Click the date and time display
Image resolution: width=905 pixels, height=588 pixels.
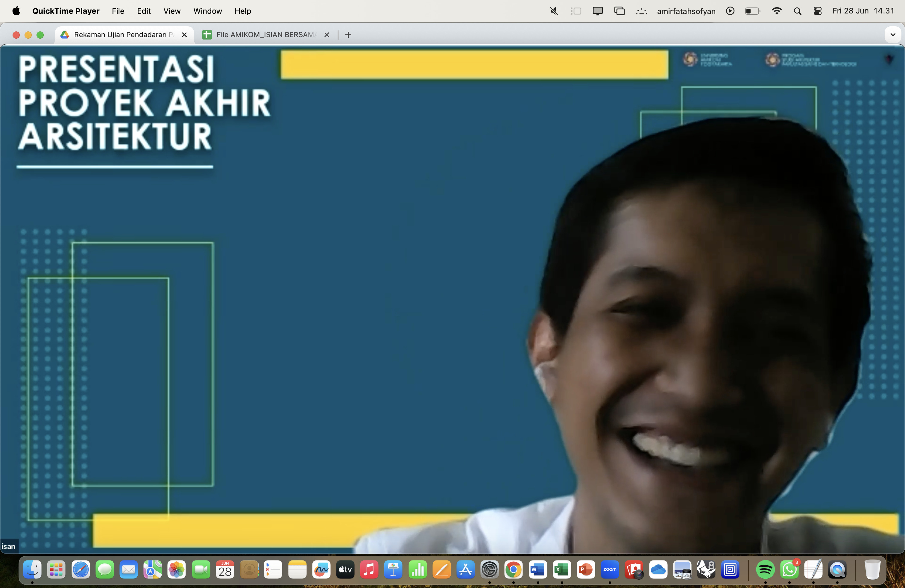(x=863, y=11)
